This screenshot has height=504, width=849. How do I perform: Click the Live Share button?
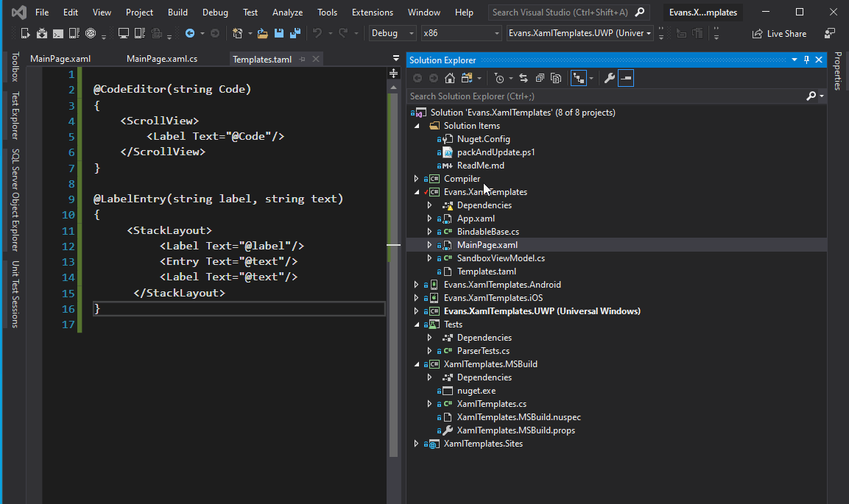(780, 34)
